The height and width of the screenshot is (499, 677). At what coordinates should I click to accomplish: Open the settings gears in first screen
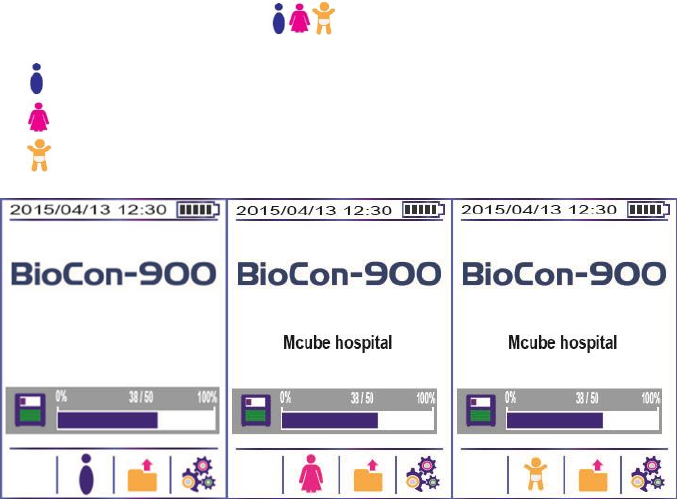point(195,472)
